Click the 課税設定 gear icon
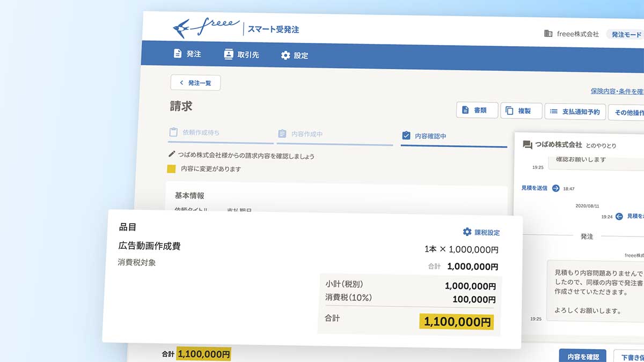Screen dimensions: 644x362 (467, 232)
